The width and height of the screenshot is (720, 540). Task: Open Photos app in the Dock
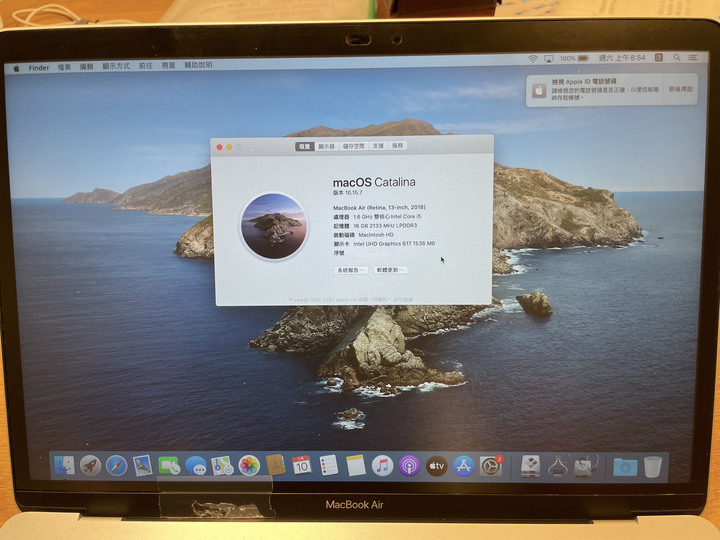(x=249, y=466)
